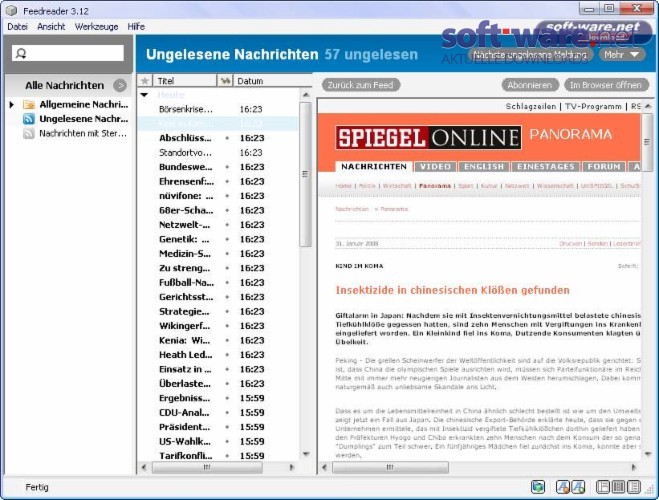Screen dimensions: 659x500
Task: Click the message list vertical scrollbar thumb
Action: 306,174
